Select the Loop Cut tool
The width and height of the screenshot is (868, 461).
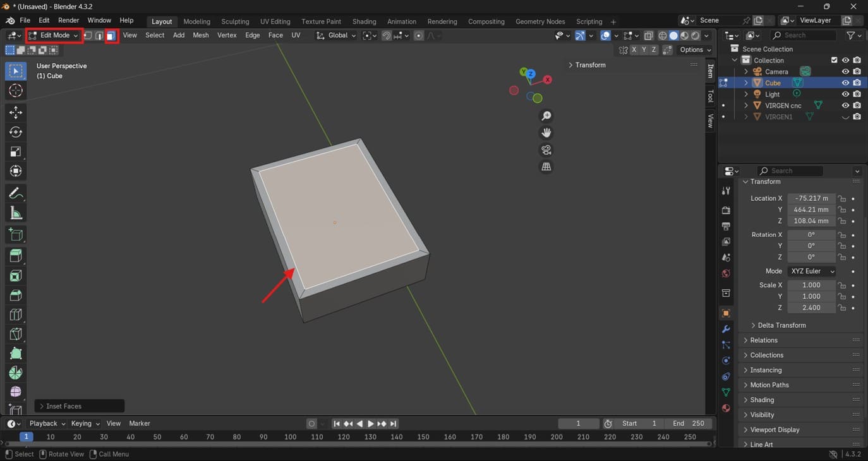coord(16,314)
